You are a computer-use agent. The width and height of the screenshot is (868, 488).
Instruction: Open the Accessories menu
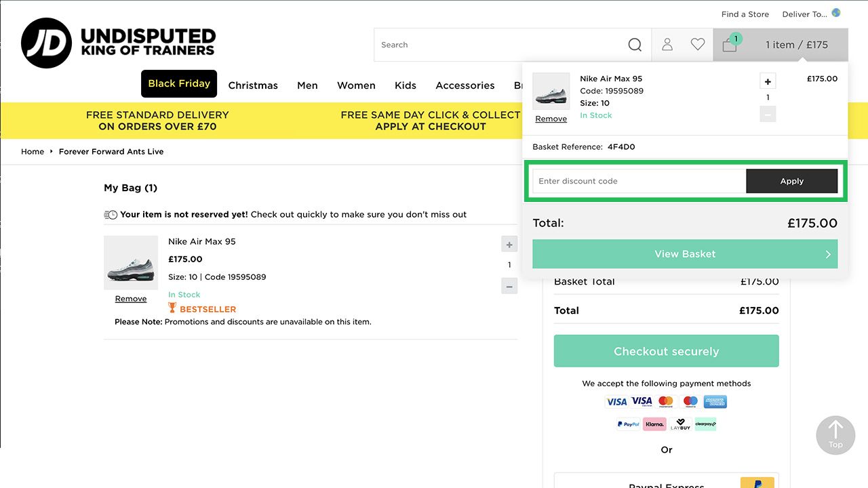pos(465,85)
